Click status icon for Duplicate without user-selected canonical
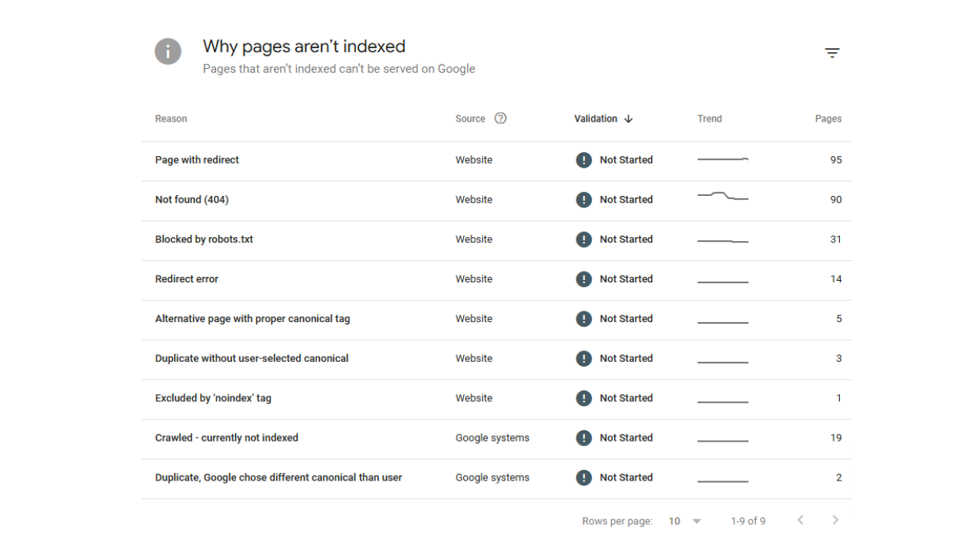This screenshot has height=551, width=980. (584, 359)
